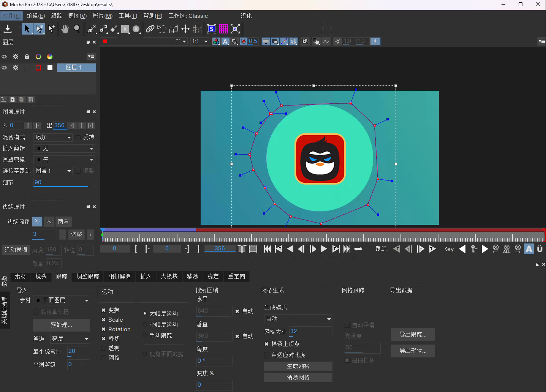Toggle the 反转 checkbox

click(x=78, y=138)
